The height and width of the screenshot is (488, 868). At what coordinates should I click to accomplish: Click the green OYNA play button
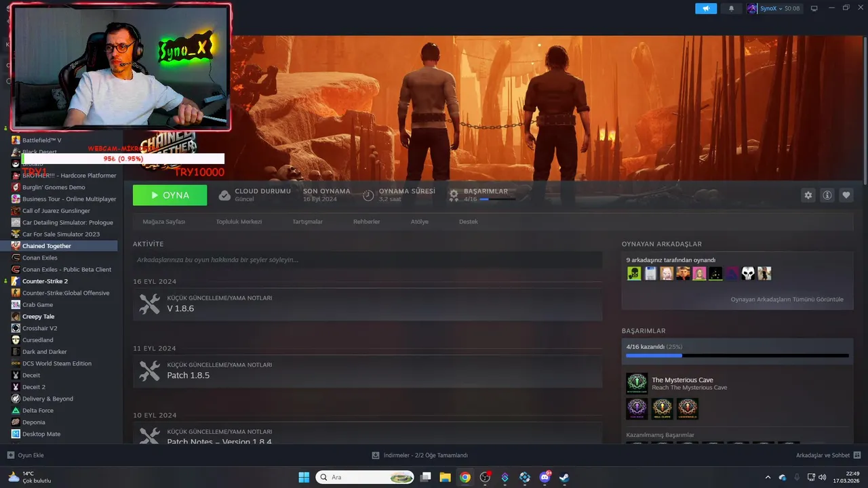point(170,195)
